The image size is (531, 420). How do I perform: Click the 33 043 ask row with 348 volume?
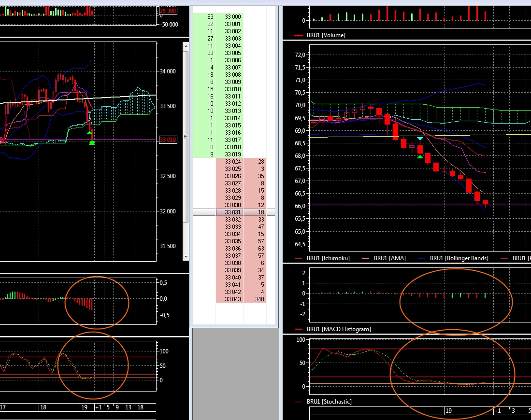232,299
